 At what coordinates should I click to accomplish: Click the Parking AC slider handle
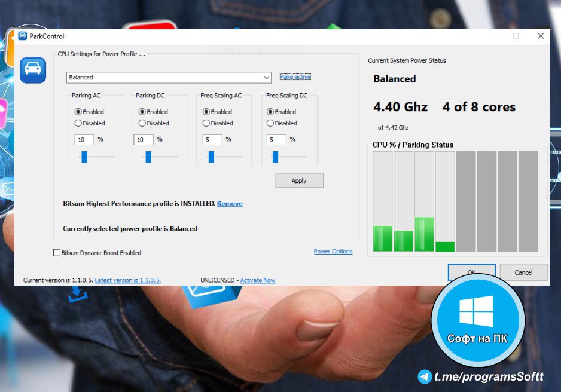(84, 157)
